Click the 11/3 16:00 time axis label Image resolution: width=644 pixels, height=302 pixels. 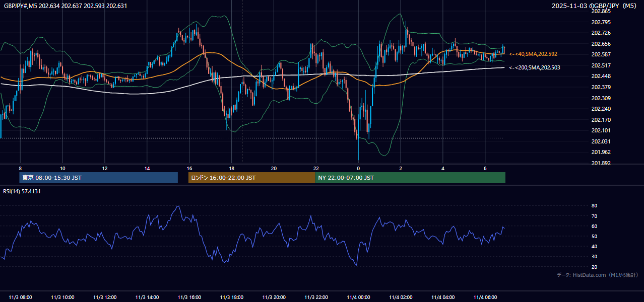(x=189, y=297)
